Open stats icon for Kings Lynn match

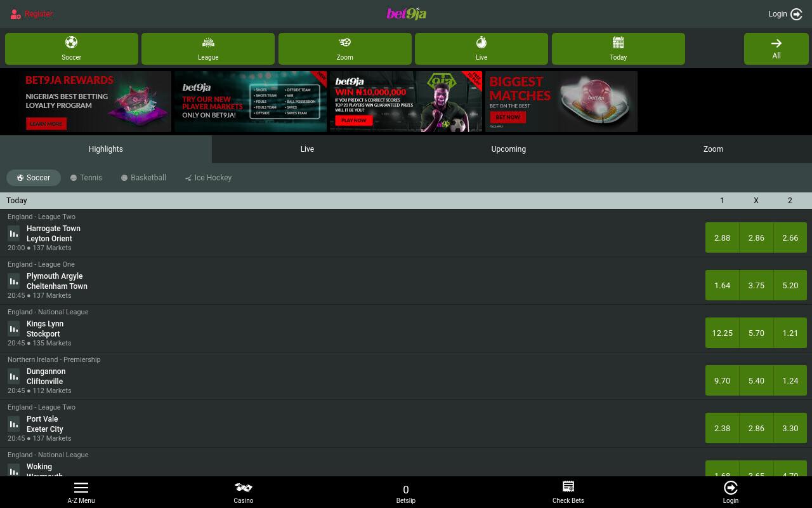point(14,328)
